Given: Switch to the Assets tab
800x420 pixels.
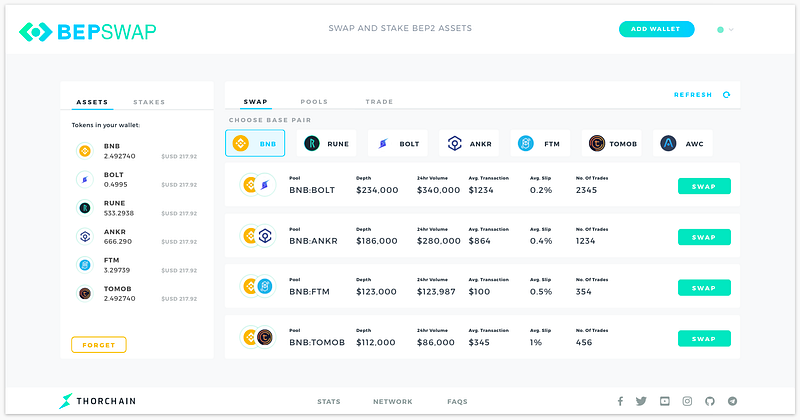Looking at the screenshot, I should coord(92,102).
